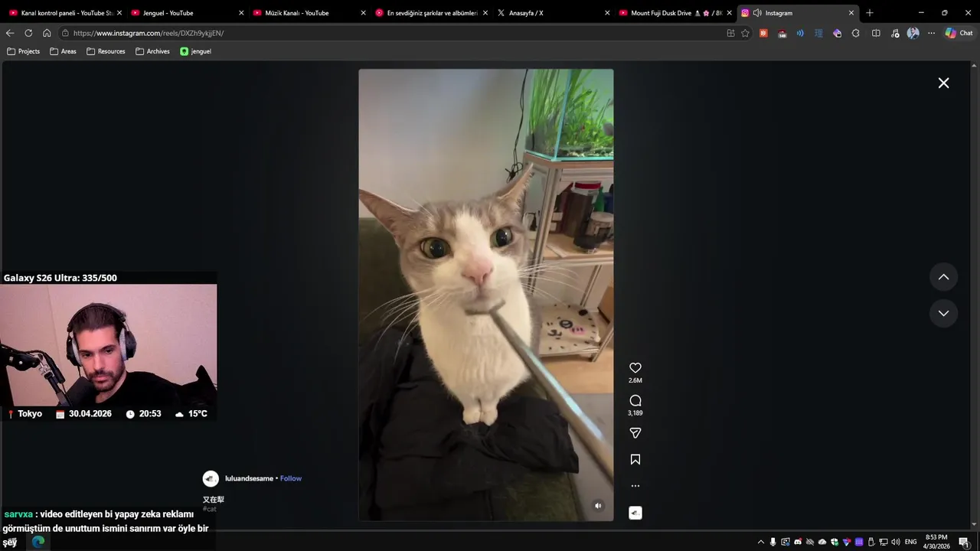980x551 pixels.
Task: Save the reel with the bookmark icon
Action: coord(635,459)
